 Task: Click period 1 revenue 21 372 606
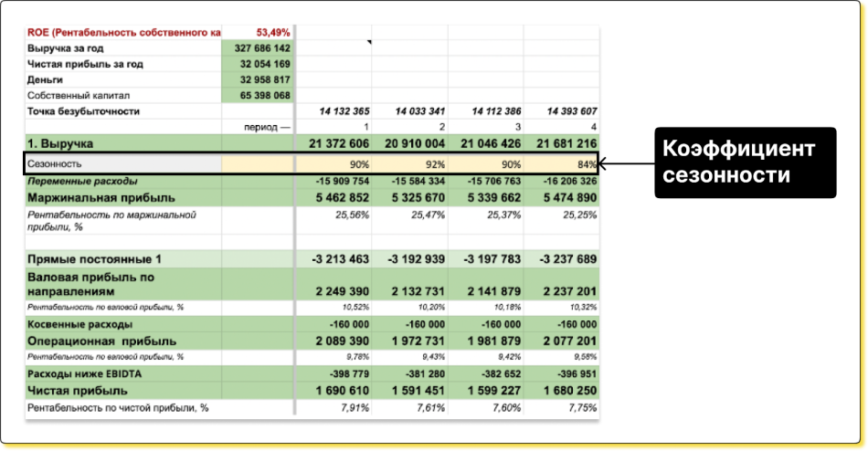(334, 144)
